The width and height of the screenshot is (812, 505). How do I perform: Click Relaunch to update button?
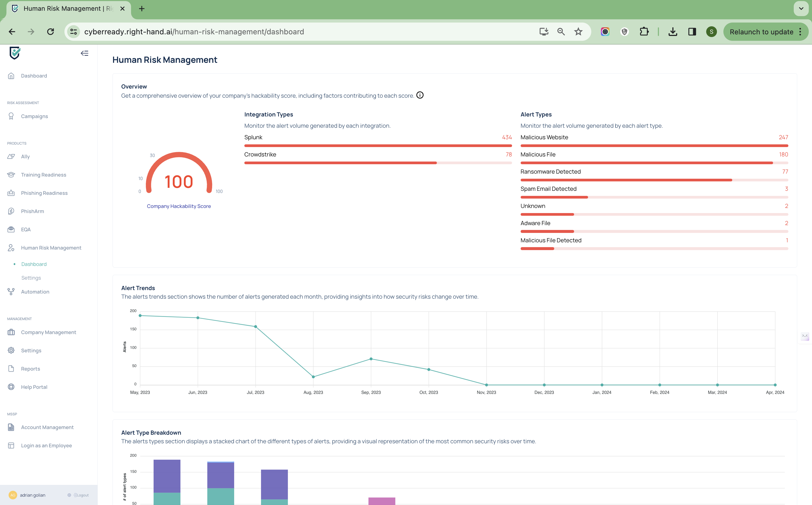point(761,32)
